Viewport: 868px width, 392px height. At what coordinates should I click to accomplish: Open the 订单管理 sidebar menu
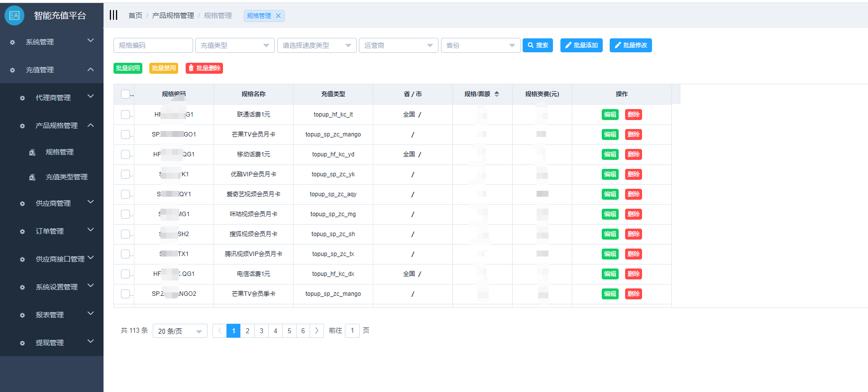[52, 232]
